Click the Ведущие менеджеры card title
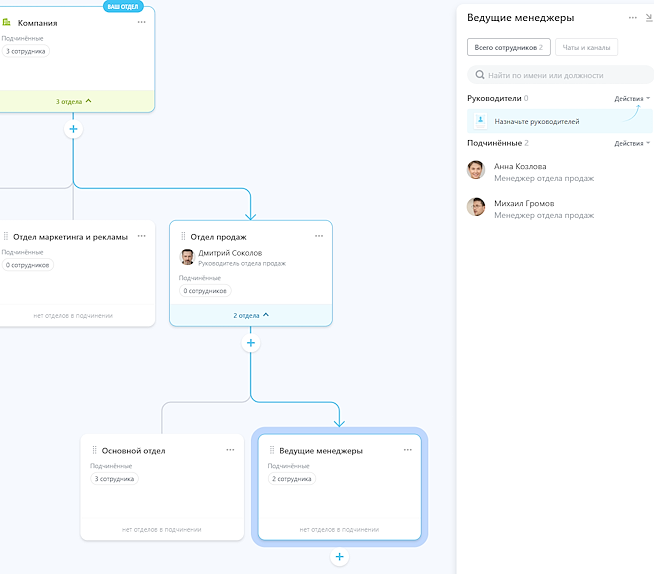This screenshot has width=654, height=574. click(x=321, y=451)
